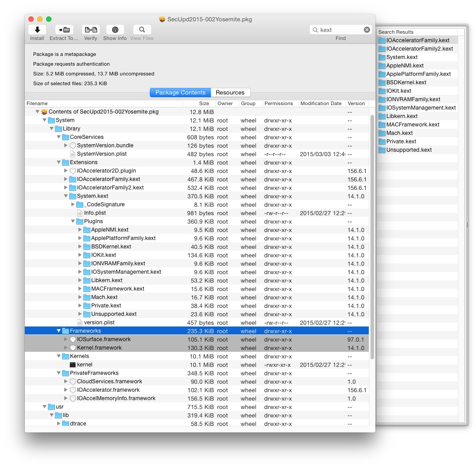Click the View Files toolbar icon

point(142,30)
